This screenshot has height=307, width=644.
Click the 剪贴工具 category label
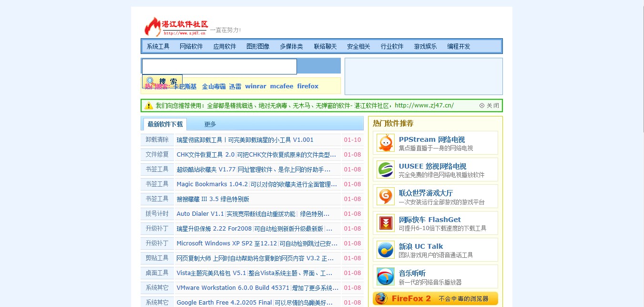[157, 258]
